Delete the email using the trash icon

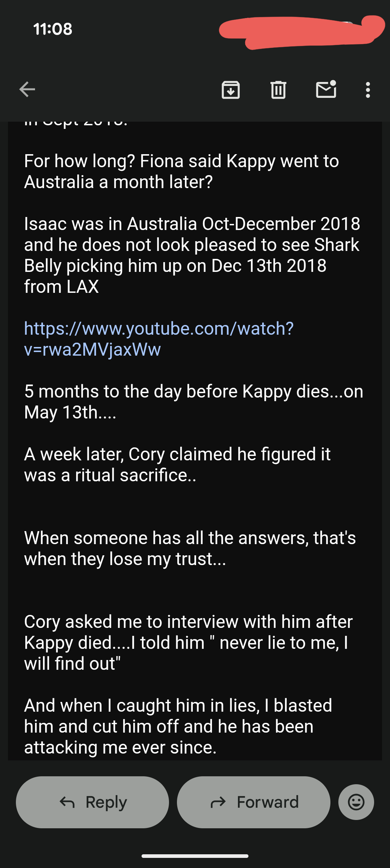tap(278, 90)
